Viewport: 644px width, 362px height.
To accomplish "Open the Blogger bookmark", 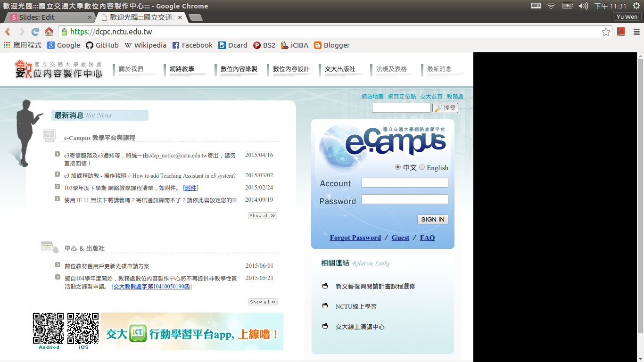I will [332, 45].
